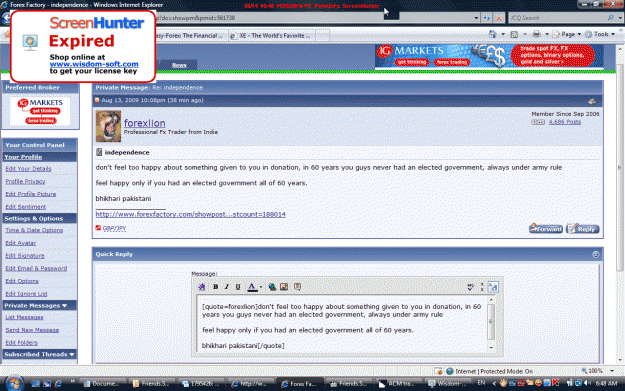Open Edit Folders
Viewport: 625px width, 391px height.
[x=21, y=343]
